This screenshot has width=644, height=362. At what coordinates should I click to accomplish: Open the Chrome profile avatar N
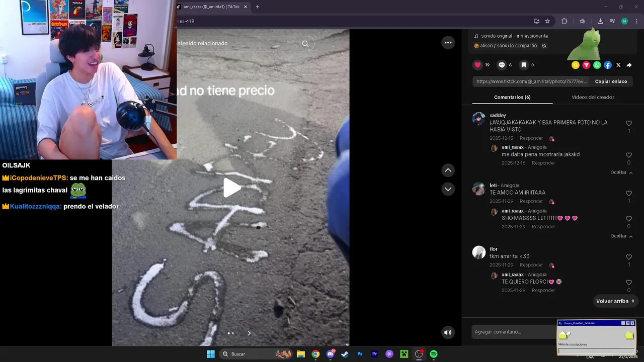coord(624,21)
